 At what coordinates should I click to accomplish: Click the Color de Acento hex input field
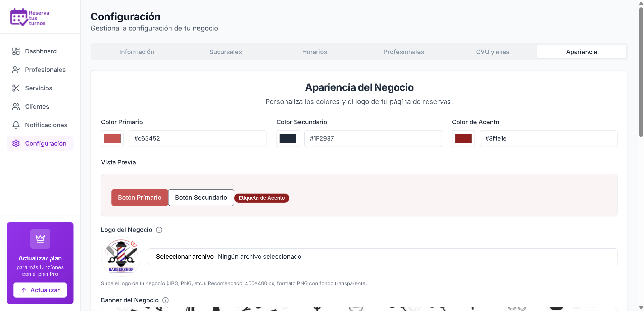(548, 138)
